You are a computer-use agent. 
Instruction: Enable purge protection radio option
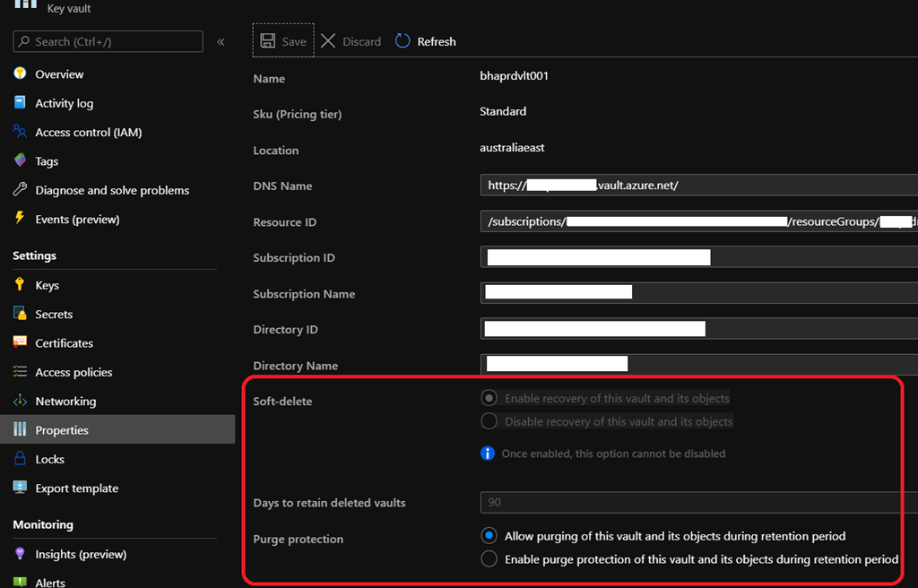pyautogui.click(x=489, y=559)
